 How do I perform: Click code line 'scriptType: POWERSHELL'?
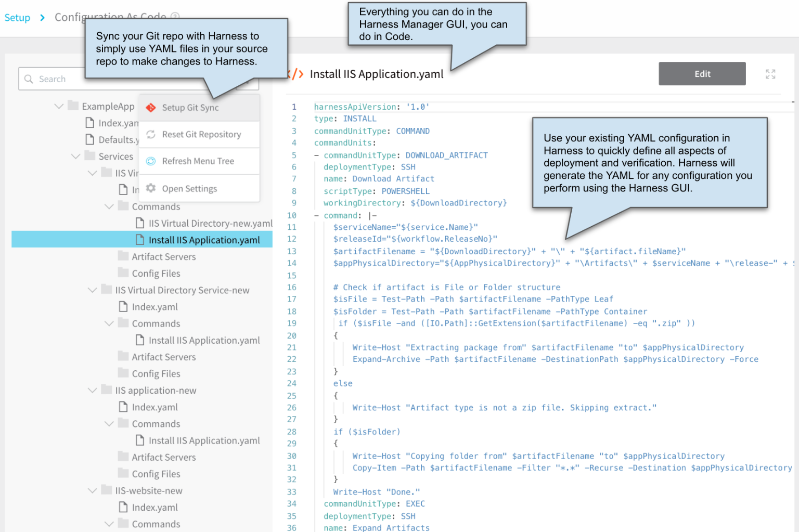coord(376,191)
